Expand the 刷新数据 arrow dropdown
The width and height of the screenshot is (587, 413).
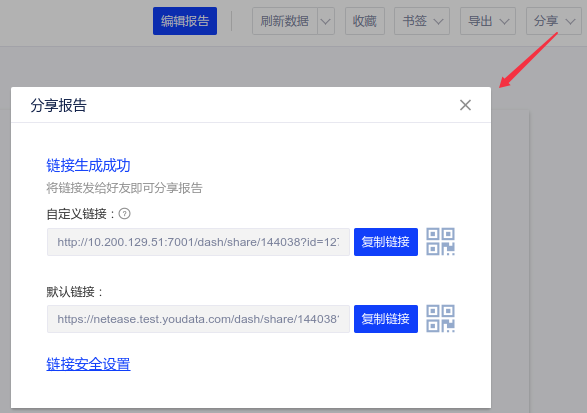click(x=326, y=21)
